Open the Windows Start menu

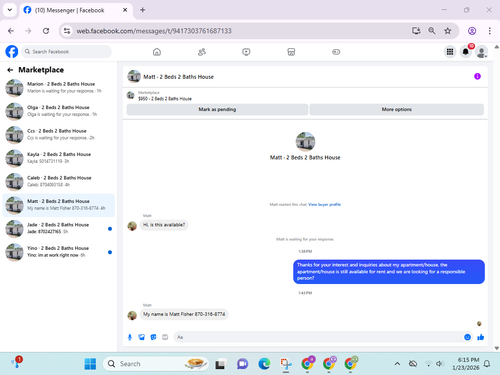90,364
